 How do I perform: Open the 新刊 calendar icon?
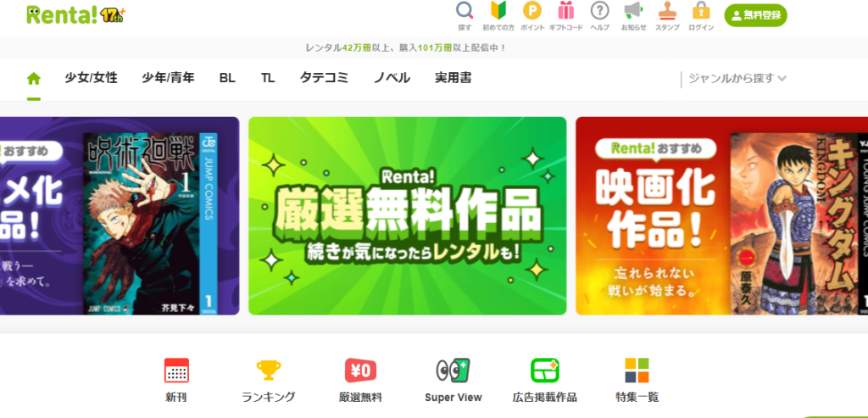pyautogui.click(x=176, y=371)
